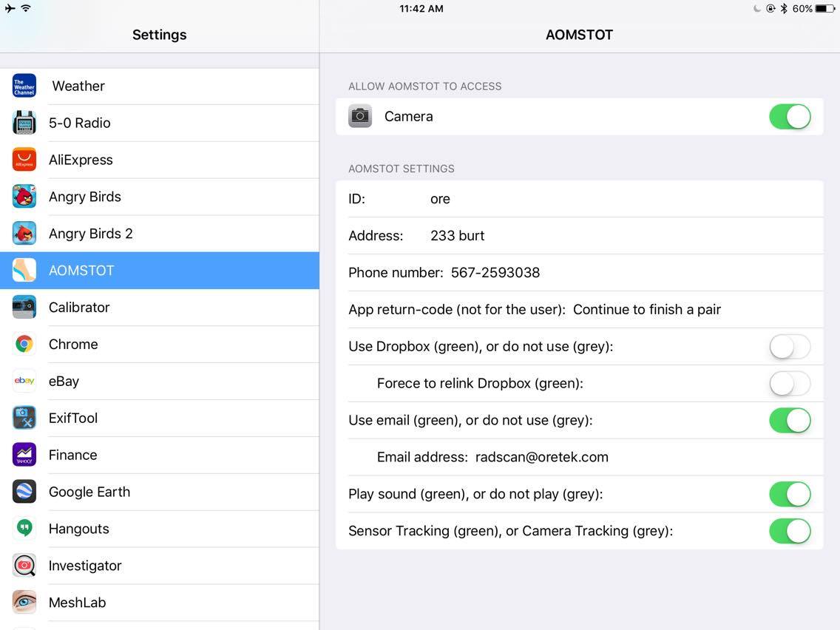Enable the Use Dropbox toggle

[789, 347]
